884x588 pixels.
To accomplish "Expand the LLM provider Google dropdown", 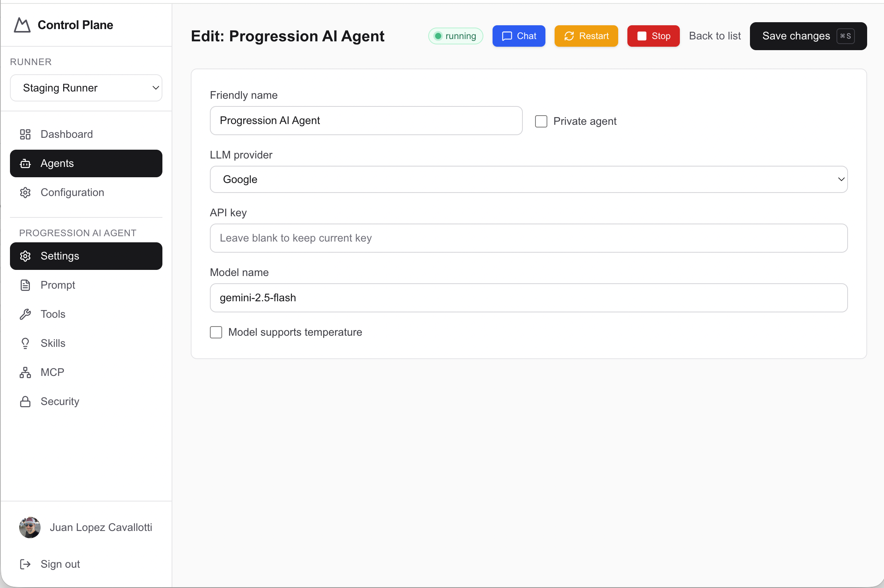I will coord(529,180).
